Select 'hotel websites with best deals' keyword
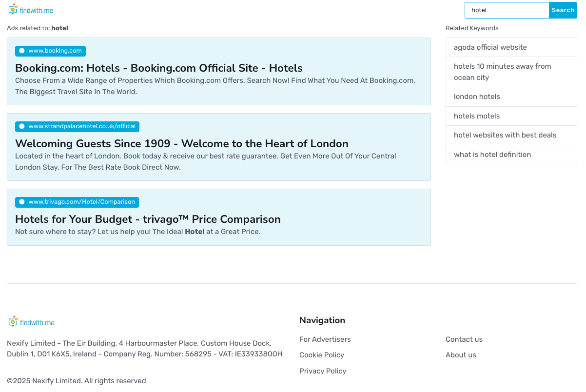 click(511, 135)
